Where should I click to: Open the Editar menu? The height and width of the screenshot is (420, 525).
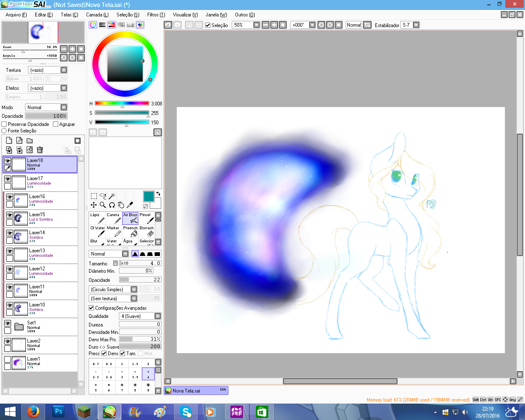(x=44, y=15)
